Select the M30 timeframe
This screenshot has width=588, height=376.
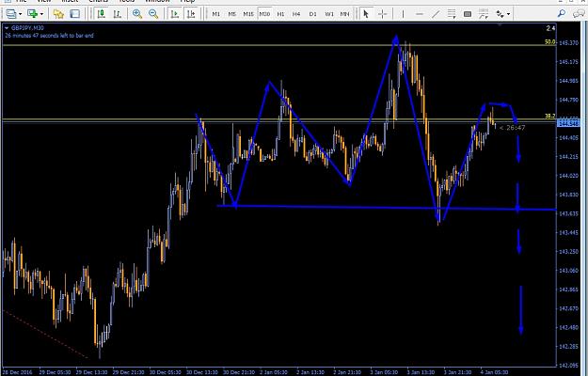[x=264, y=14]
